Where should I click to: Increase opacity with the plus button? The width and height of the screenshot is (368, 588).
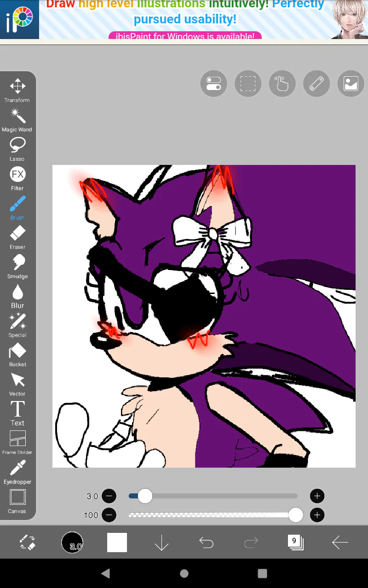point(317,515)
